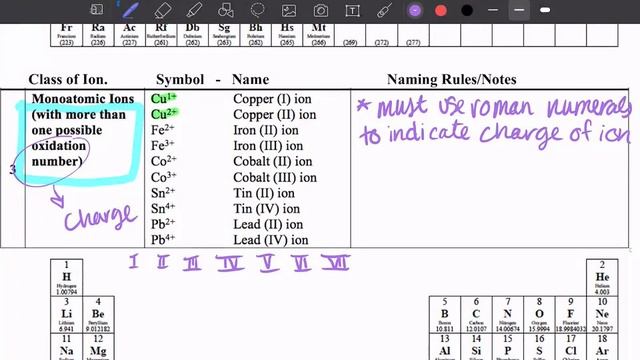Open the Camera tool
Screen dimensions: 640x360
click(321, 11)
